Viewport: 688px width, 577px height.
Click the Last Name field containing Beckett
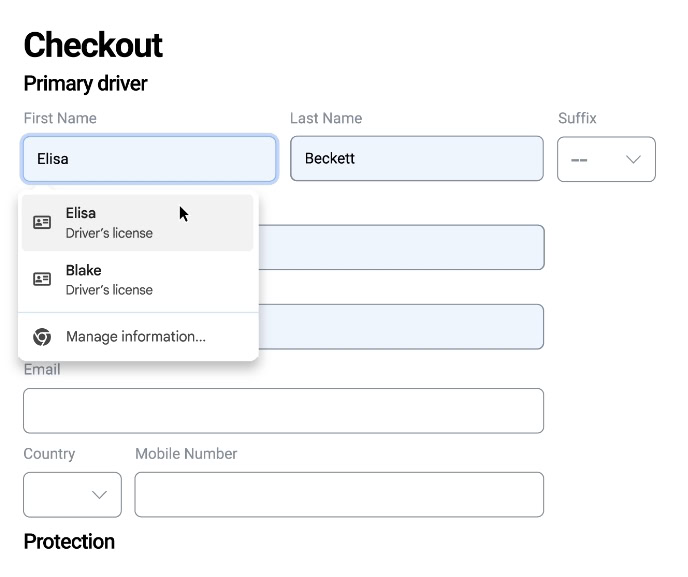[417, 159]
